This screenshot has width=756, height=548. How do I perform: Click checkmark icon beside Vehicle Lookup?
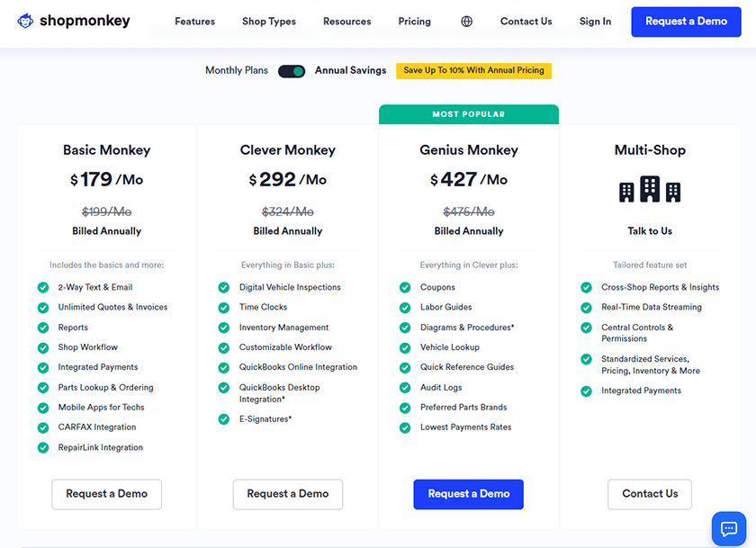(x=405, y=347)
